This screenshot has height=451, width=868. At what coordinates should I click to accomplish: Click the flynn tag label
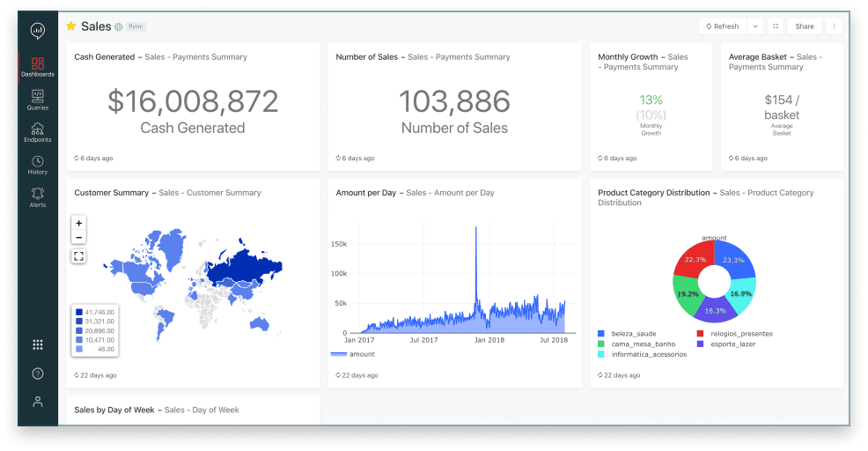[x=136, y=26]
